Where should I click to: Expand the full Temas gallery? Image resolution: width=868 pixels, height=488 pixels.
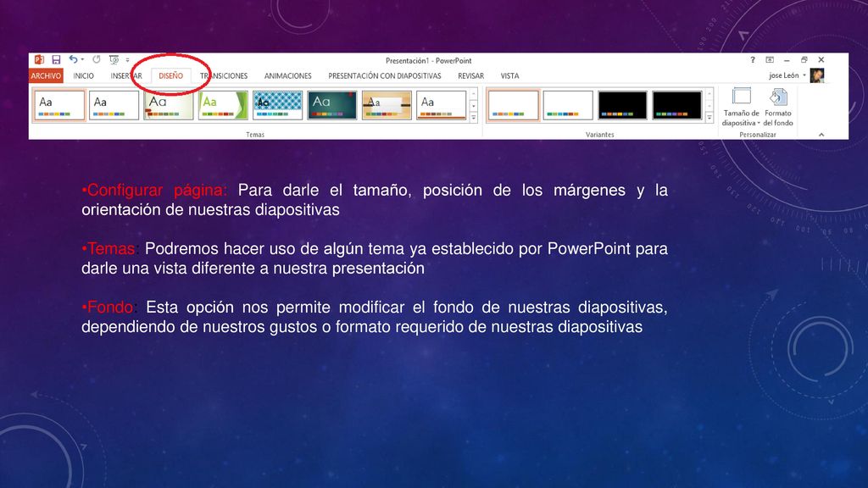(x=473, y=117)
